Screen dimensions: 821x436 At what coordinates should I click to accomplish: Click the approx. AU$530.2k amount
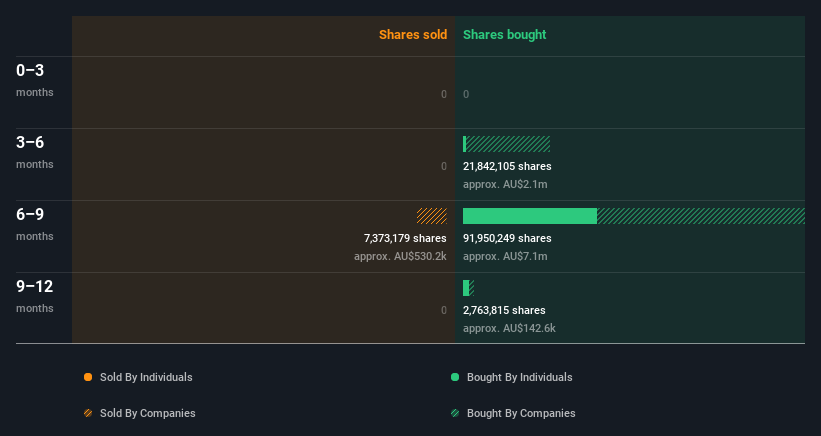(x=401, y=256)
